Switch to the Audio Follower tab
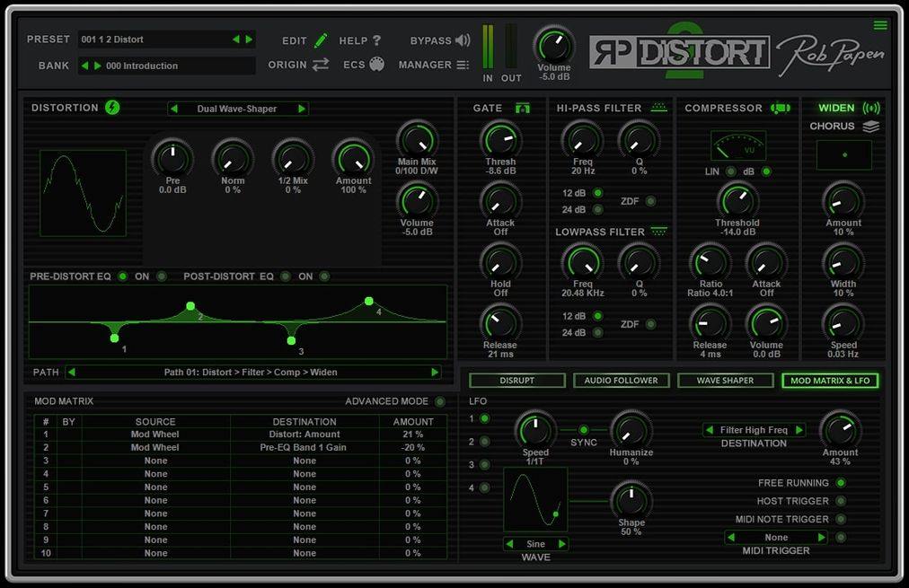 621,380
